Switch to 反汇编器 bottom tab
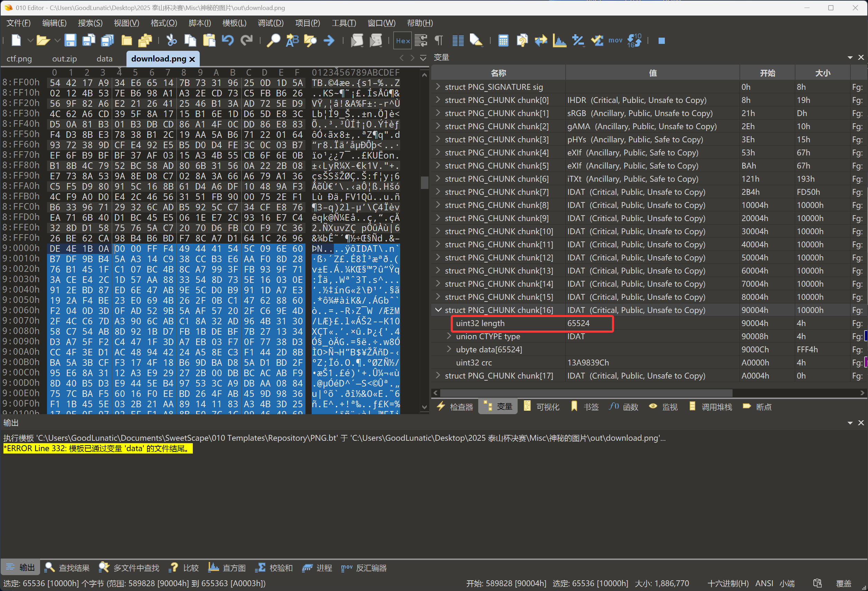 364,568
